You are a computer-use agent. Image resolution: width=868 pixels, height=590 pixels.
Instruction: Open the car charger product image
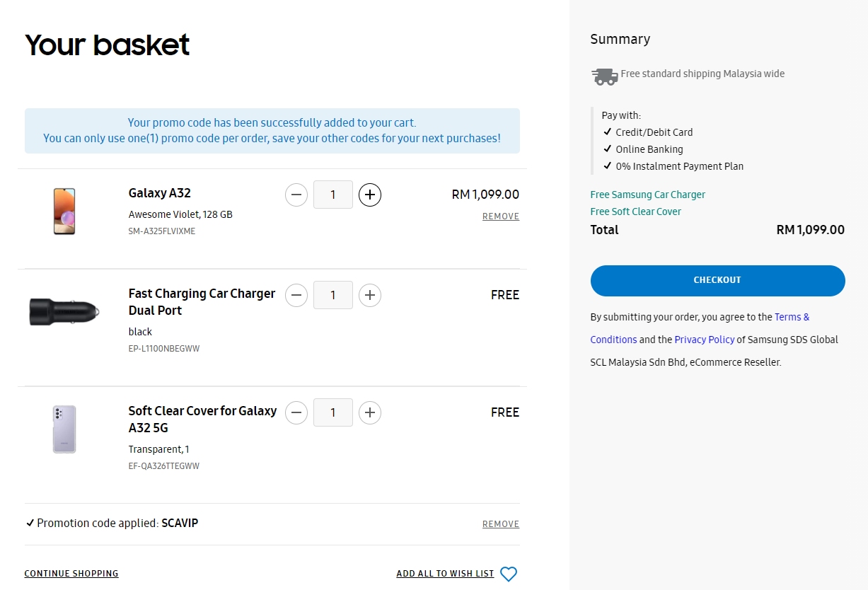coord(64,311)
